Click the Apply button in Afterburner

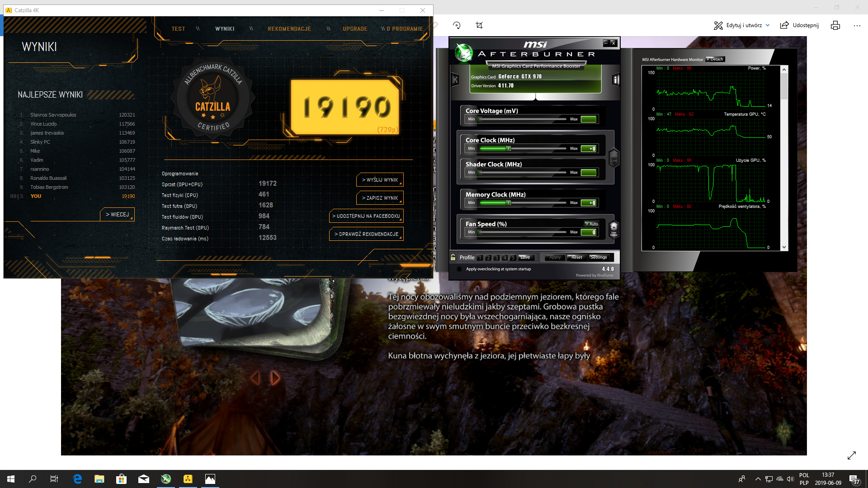(555, 258)
